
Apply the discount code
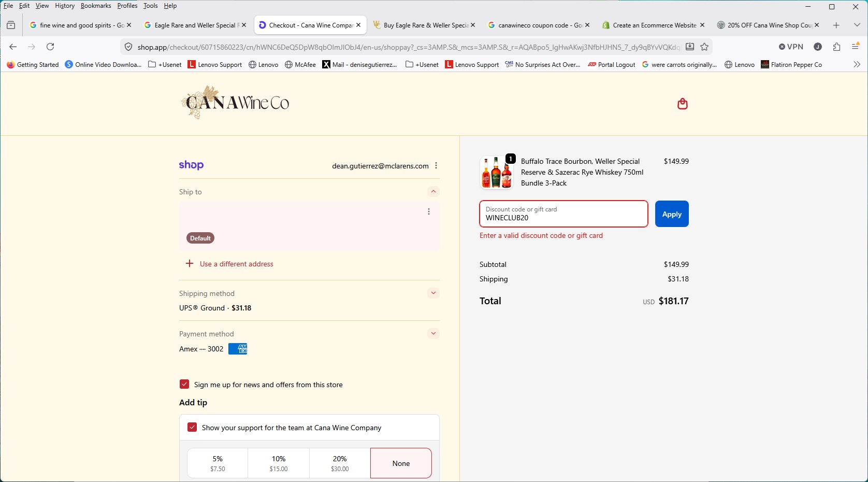pyautogui.click(x=672, y=214)
